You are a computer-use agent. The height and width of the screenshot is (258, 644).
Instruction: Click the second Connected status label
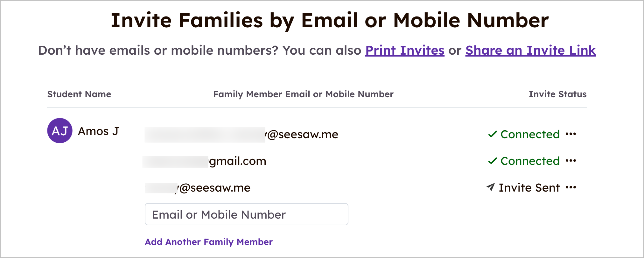(x=530, y=161)
